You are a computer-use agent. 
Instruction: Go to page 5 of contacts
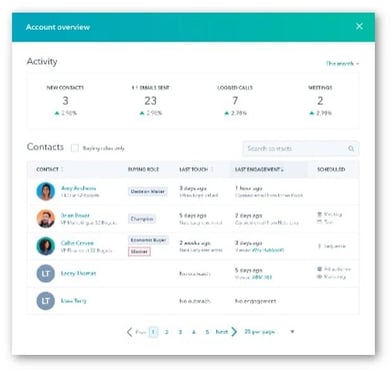(207, 332)
